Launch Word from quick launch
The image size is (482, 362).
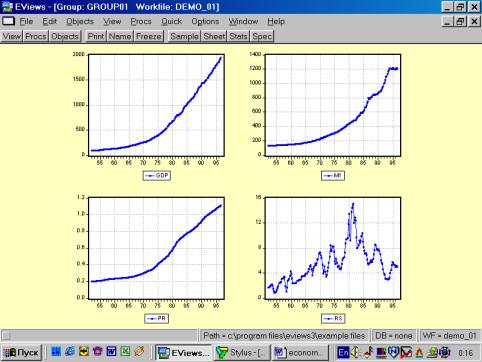(111, 351)
